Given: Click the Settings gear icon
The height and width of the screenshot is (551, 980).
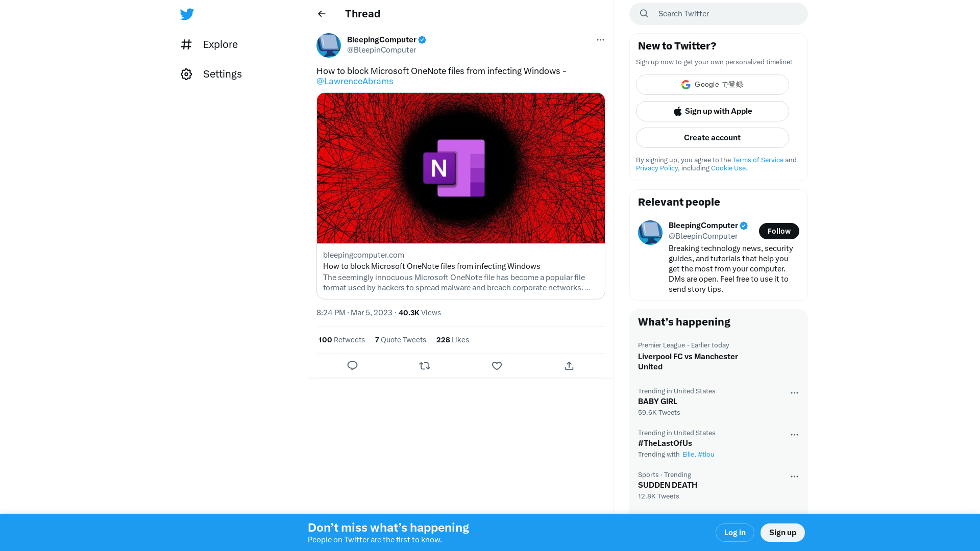Looking at the screenshot, I should [186, 74].
